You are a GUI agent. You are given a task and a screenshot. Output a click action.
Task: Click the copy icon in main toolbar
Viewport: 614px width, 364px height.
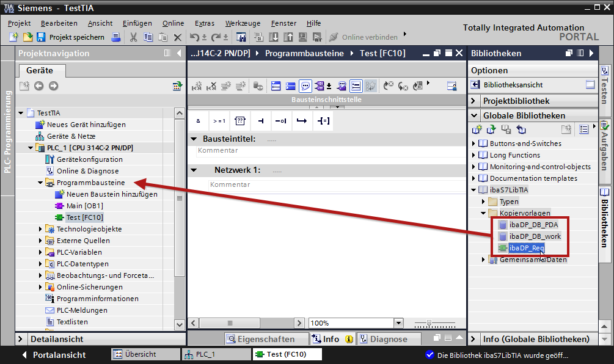148,37
